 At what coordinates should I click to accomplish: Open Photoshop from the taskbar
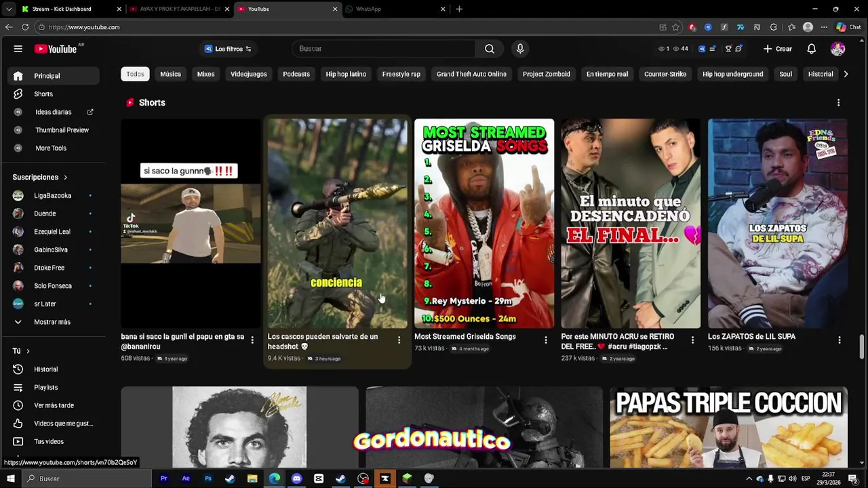[x=208, y=479]
